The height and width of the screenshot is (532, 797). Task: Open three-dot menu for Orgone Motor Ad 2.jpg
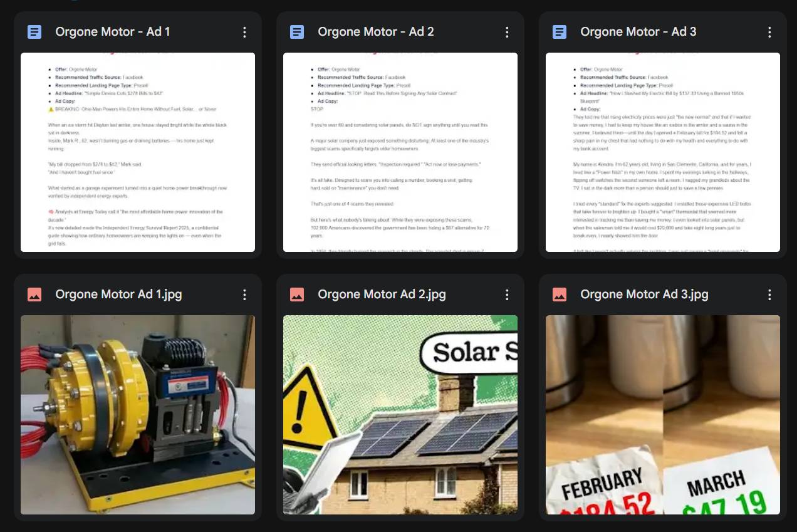(507, 295)
